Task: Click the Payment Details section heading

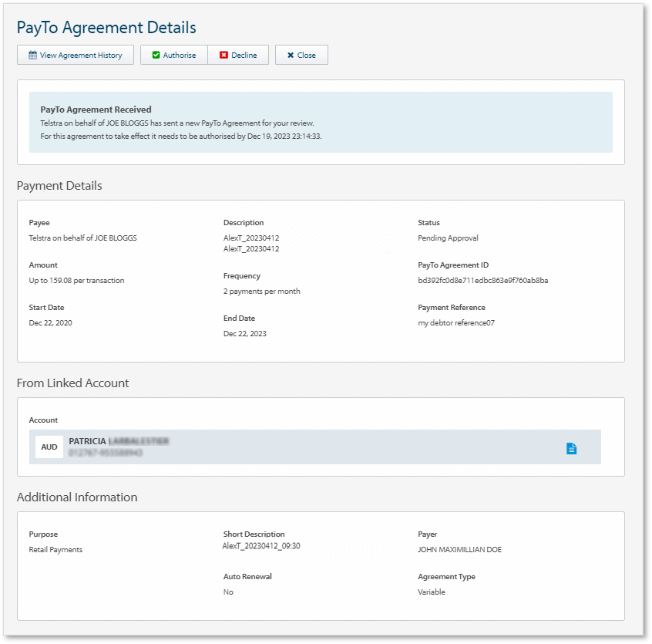Action: pos(59,186)
